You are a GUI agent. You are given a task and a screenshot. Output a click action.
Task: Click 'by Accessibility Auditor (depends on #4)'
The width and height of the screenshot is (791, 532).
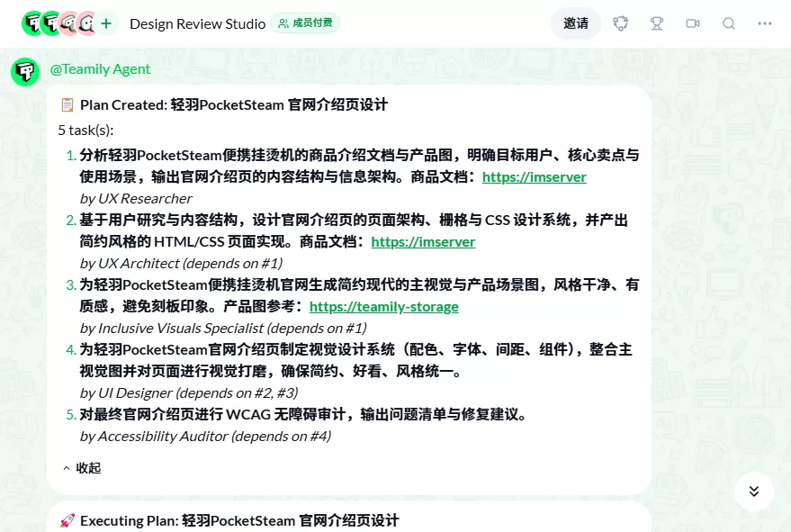tap(205, 436)
